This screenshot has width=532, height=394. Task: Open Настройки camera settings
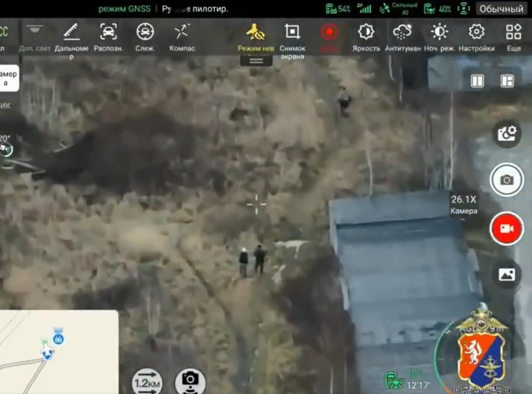477,37
